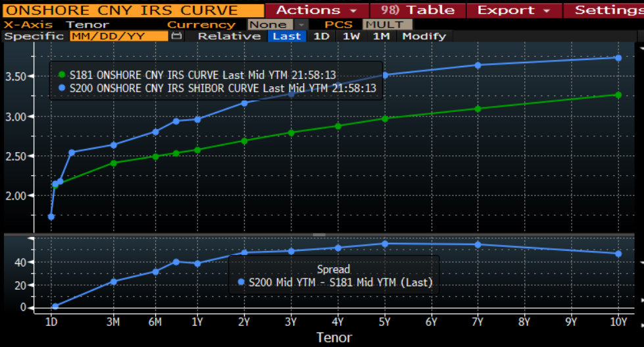Select the 1M period button
Screen dimensions: 644x347
pos(381,36)
